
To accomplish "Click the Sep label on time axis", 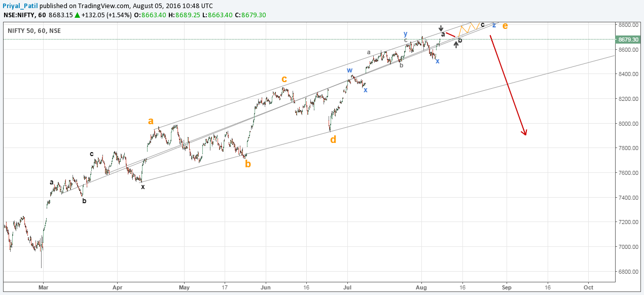I will coord(507,286).
